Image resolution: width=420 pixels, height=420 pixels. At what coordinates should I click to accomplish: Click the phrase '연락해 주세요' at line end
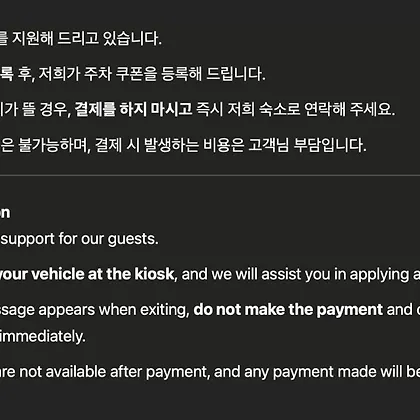tap(350, 109)
